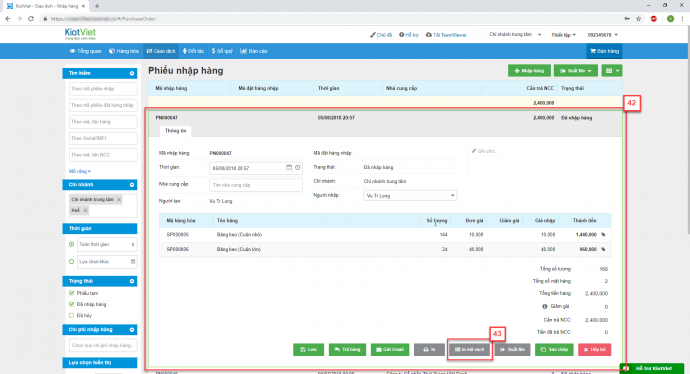This screenshot has width=690, height=374.
Task: Click the In mã vạch barcode button
Action: [470, 349]
